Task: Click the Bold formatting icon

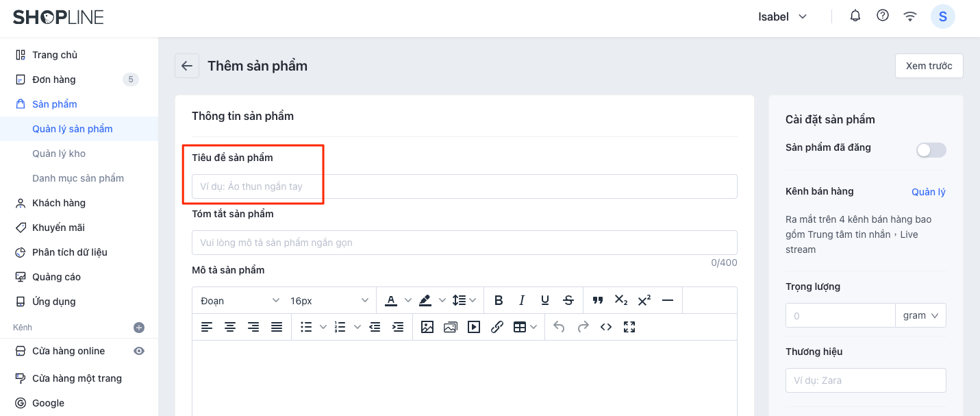Action: [x=499, y=300]
